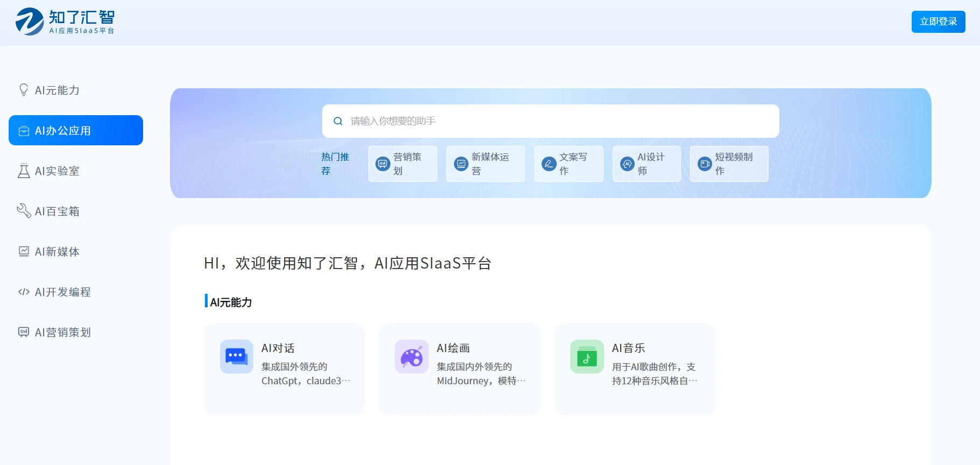Viewport: 980px width, 465px height.
Task: Click the AI绘画 palette icon
Action: (411, 356)
